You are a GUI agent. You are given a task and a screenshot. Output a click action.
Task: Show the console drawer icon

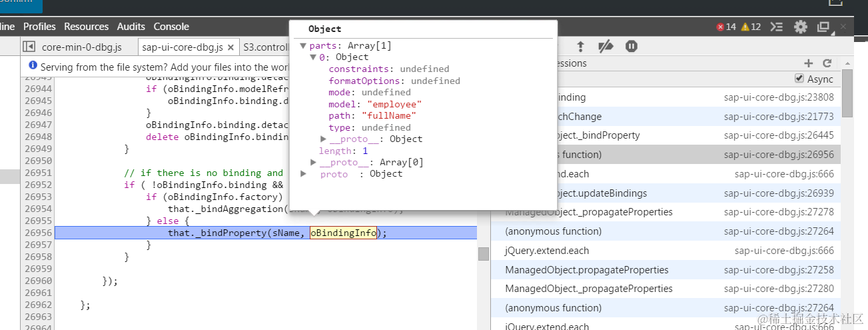(x=777, y=27)
